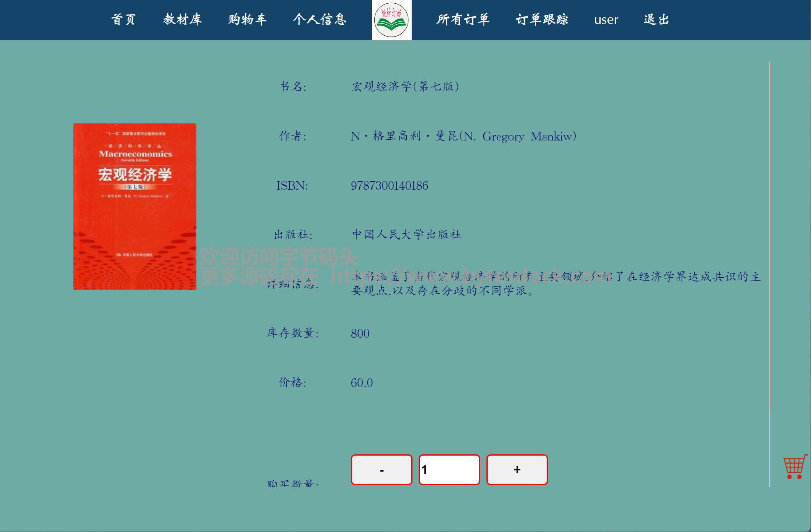Go to 首页 home page
The height and width of the screenshot is (532, 811).
(x=123, y=20)
